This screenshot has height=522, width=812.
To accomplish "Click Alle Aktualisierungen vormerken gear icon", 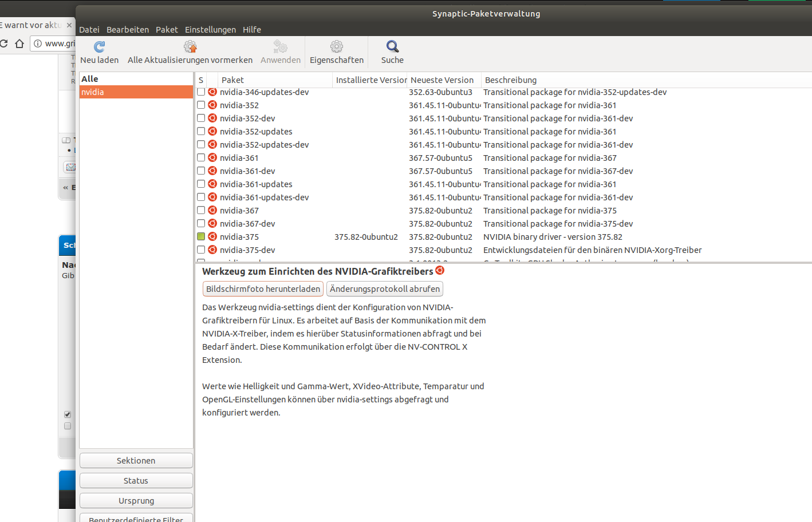I will coord(190,47).
